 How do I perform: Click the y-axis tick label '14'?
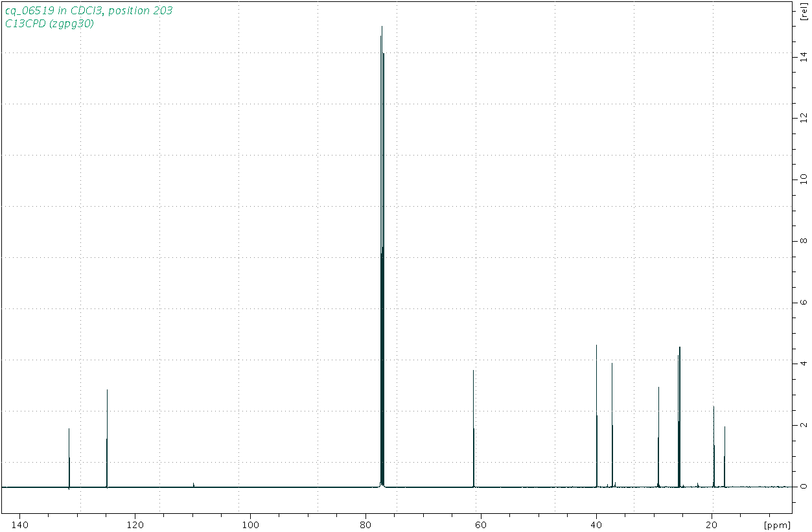(804, 57)
